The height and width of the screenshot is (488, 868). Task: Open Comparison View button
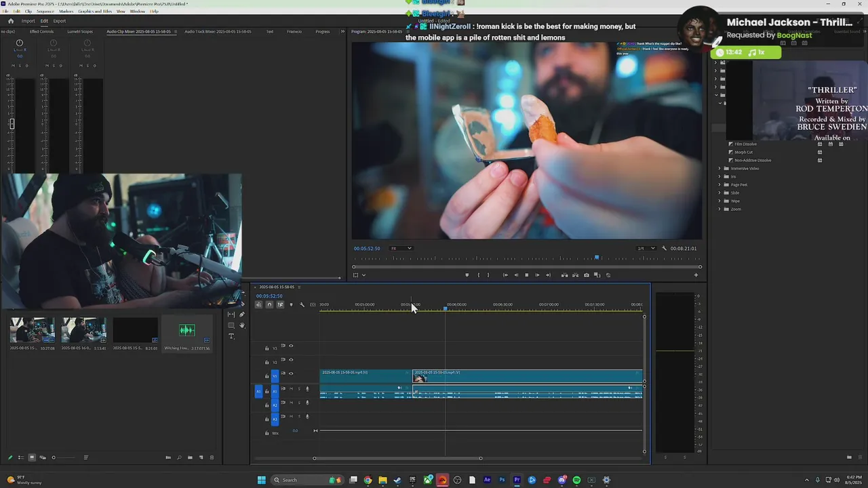tap(597, 275)
